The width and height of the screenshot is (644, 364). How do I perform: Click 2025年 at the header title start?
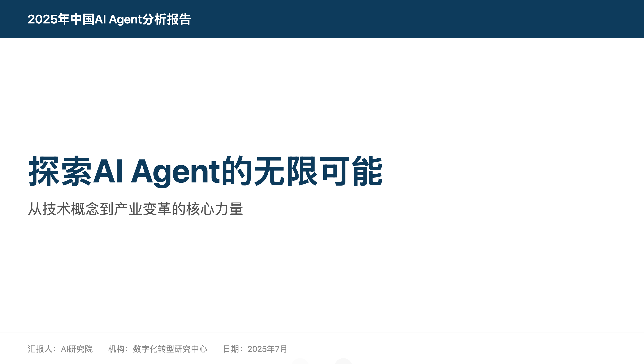coord(48,19)
